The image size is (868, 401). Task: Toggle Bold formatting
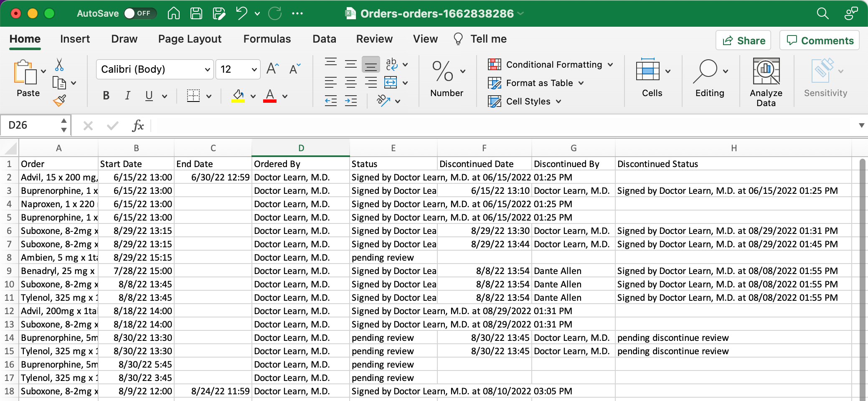(106, 96)
